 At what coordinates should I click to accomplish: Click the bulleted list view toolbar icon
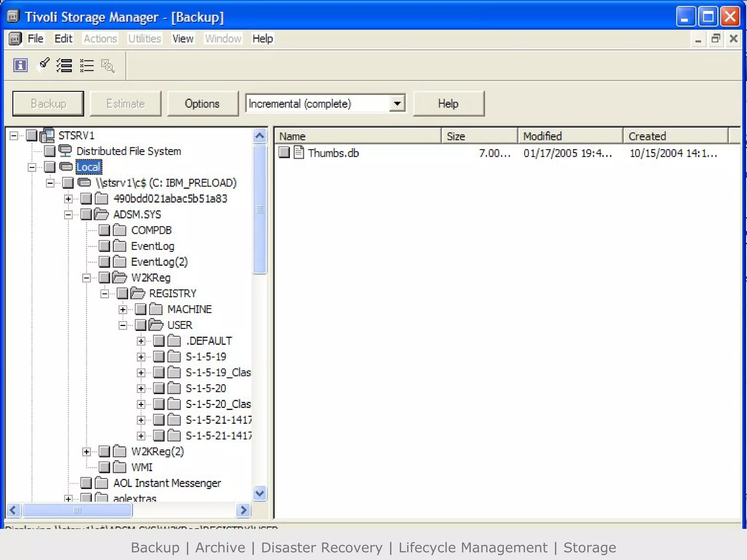87,66
